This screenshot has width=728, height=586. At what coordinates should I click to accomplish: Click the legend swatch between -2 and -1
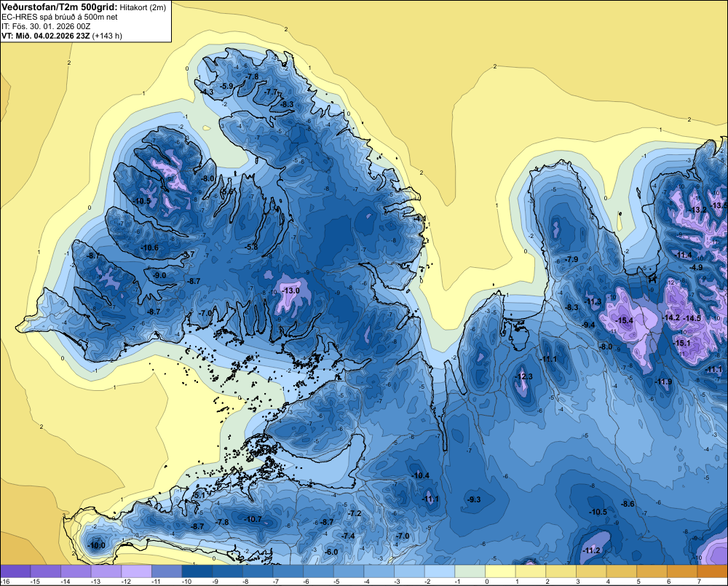click(440, 571)
